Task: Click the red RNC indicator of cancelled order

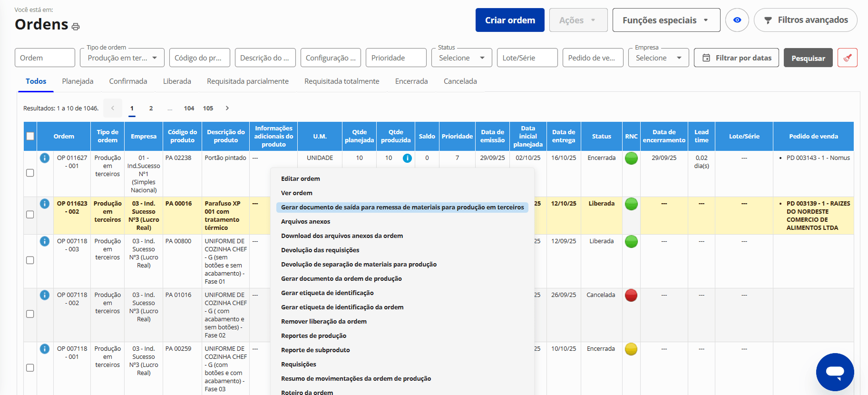Action: click(631, 295)
